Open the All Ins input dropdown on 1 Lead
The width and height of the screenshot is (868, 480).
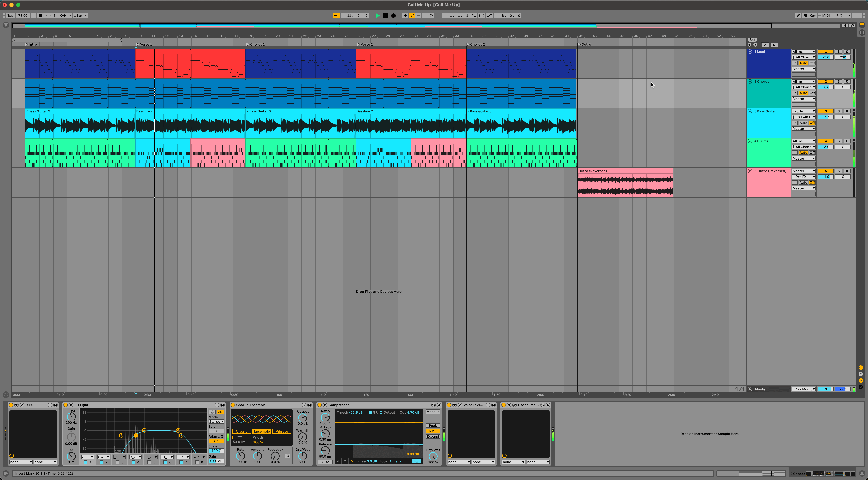coord(804,51)
